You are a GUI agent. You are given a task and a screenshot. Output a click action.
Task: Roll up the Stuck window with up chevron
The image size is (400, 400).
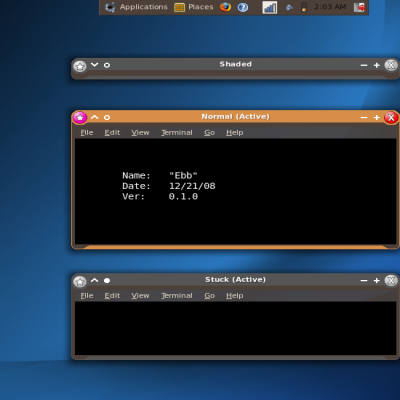tap(95, 280)
